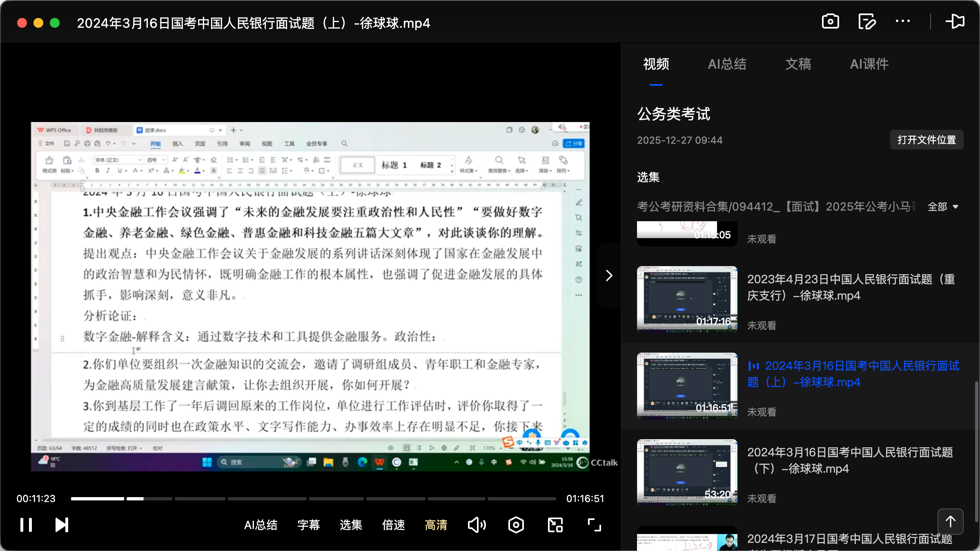Open the notes editing icon in title bar

[867, 21]
